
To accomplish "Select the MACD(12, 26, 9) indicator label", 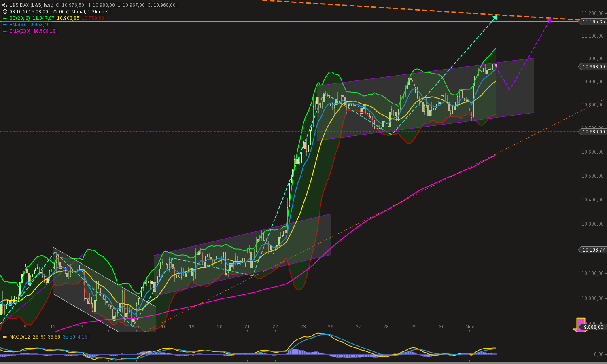I will click(27, 337).
